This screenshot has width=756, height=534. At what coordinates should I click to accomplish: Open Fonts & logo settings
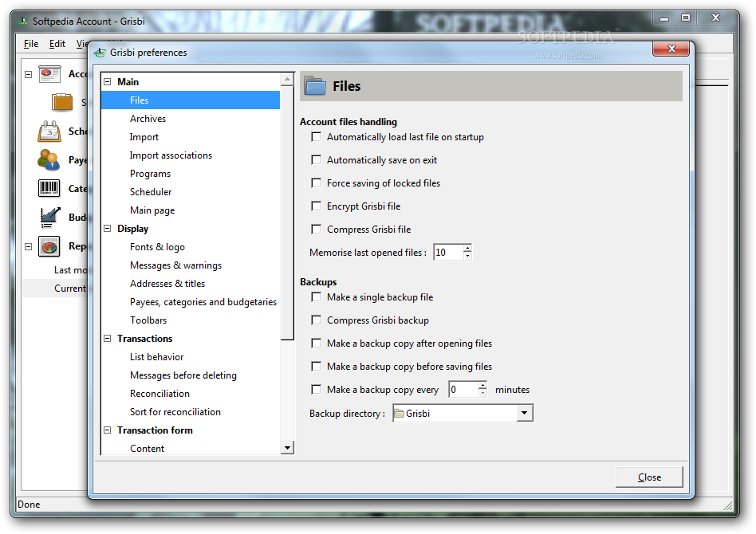coord(157,247)
